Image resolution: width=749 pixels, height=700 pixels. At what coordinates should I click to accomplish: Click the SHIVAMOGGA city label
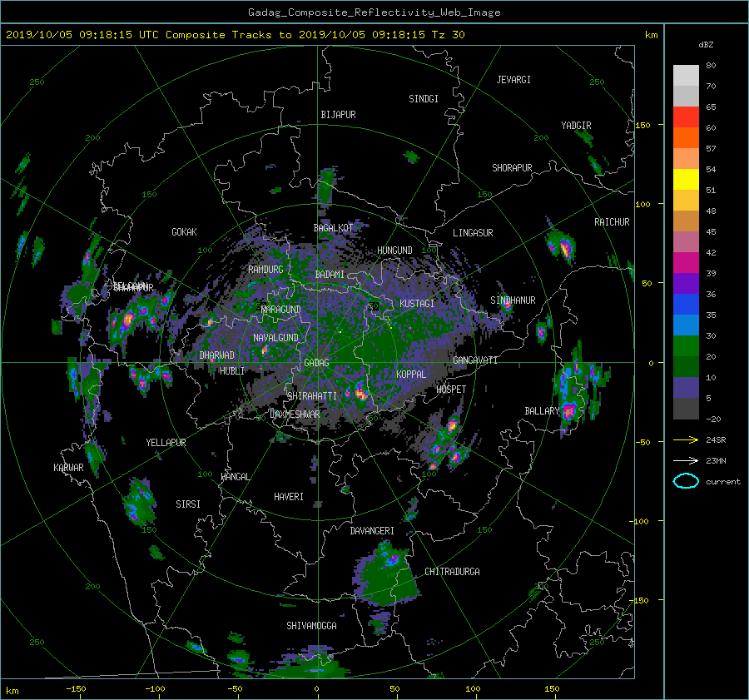[311, 625]
